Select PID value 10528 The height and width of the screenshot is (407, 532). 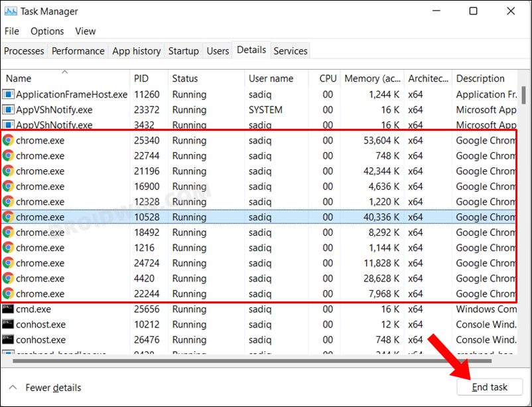[x=147, y=216]
